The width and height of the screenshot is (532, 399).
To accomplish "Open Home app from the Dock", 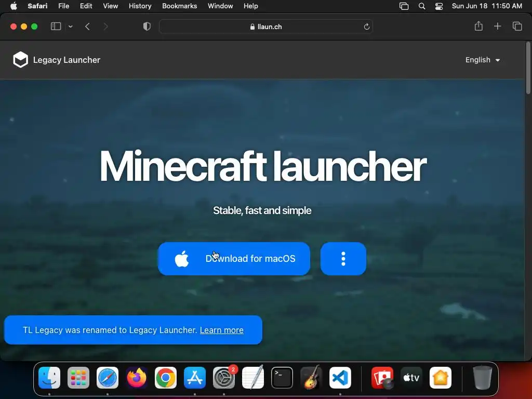I will 441,378.
